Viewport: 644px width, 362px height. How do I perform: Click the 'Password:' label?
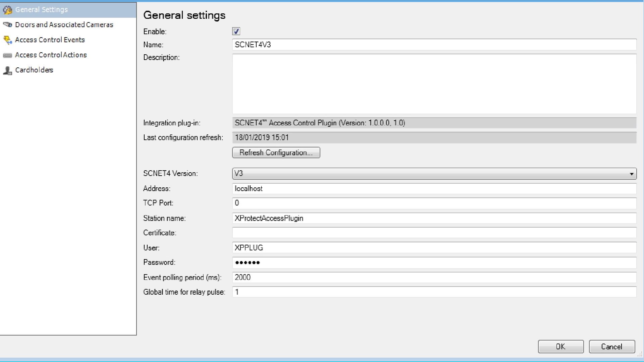point(159,262)
